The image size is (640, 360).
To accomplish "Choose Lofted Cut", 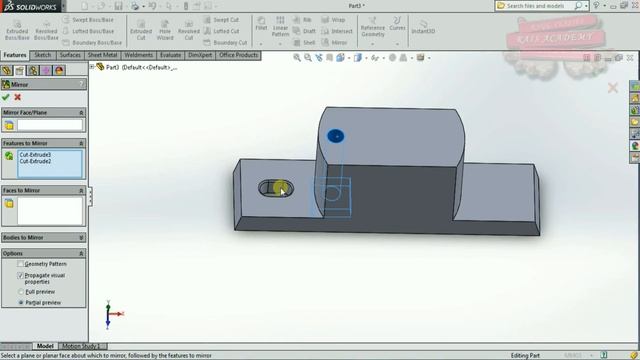I will [x=221, y=31].
